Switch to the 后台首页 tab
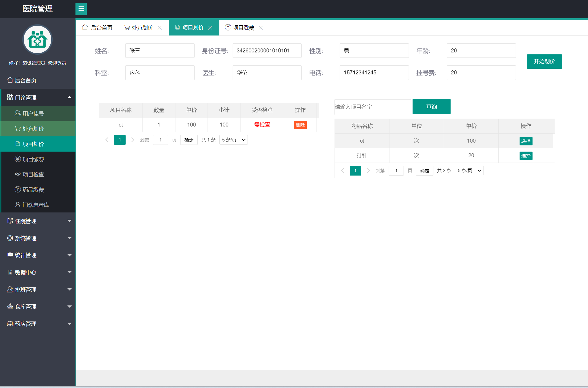The width and height of the screenshot is (588, 388). tap(97, 28)
